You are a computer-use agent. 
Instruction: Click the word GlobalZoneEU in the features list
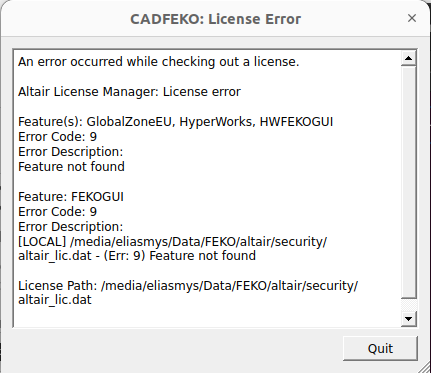click(x=131, y=122)
